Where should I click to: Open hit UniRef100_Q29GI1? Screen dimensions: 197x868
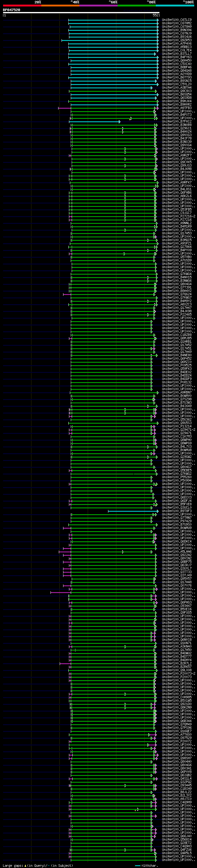[177, 128]
